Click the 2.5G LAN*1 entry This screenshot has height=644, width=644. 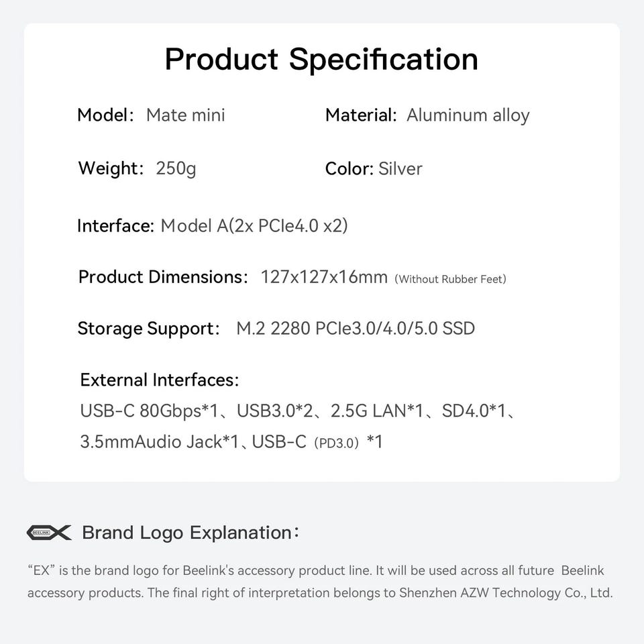pos(376,411)
